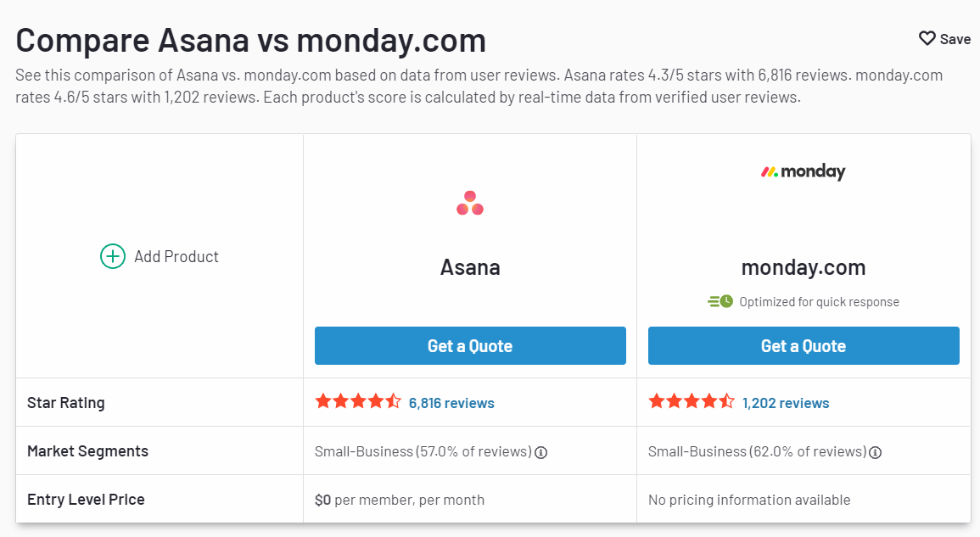980x537 pixels.
Task: Click monday.com's star rating icons
Action: (692, 401)
